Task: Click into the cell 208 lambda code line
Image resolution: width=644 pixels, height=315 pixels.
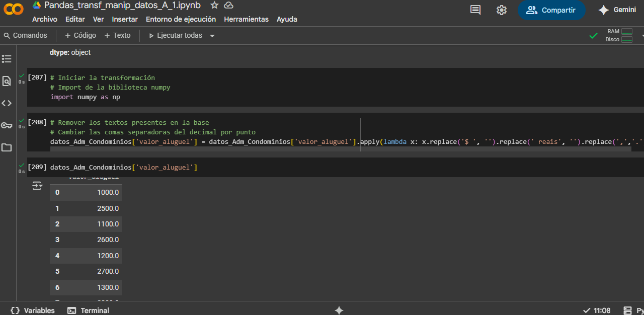Action: [347, 141]
